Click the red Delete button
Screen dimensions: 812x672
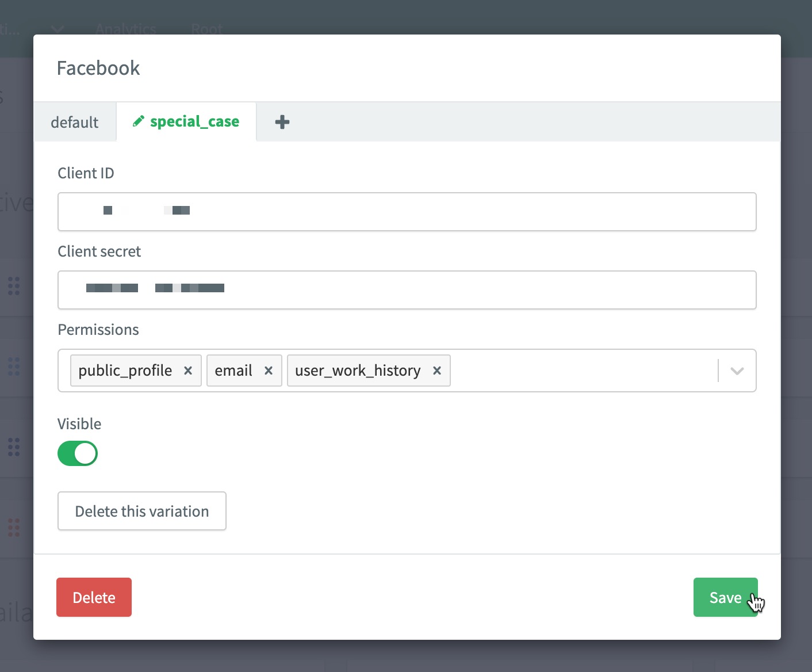(x=94, y=597)
